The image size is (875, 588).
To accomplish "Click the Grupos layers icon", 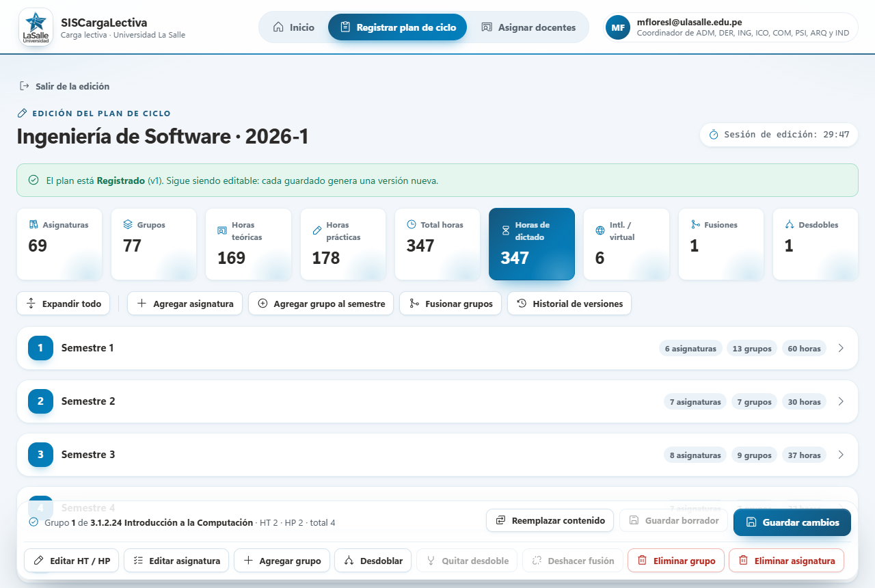I will pyautogui.click(x=128, y=225).
